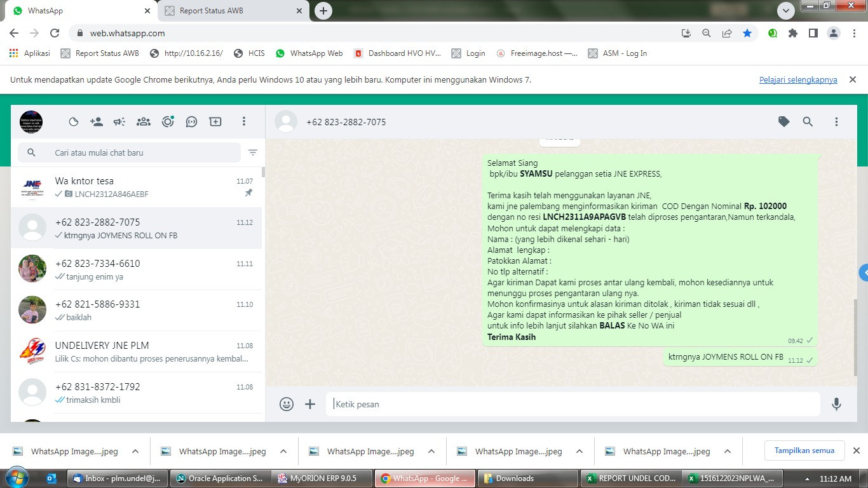Select the WhatsApp browser tab
The width and height of the screenshot is (868, 488).
click(81, 11)
